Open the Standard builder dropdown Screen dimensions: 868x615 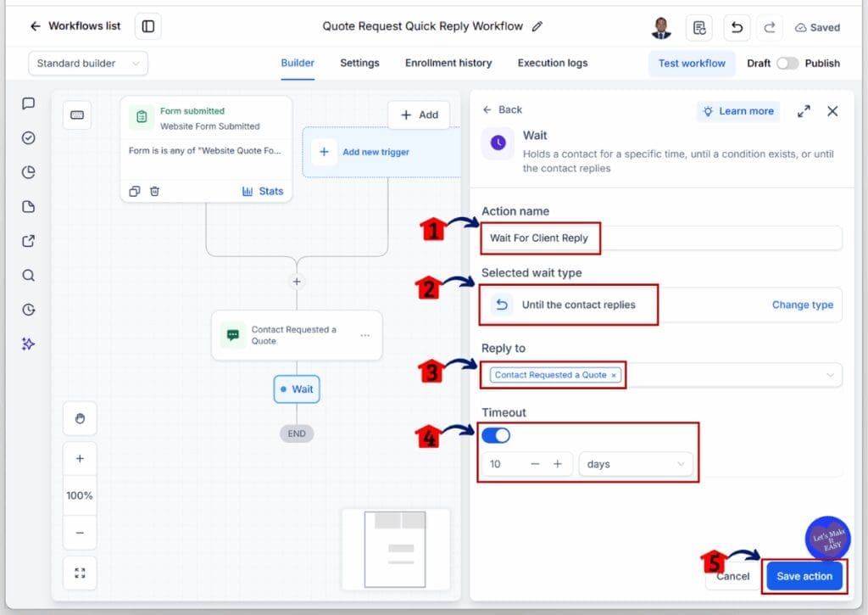coord(88,63)
